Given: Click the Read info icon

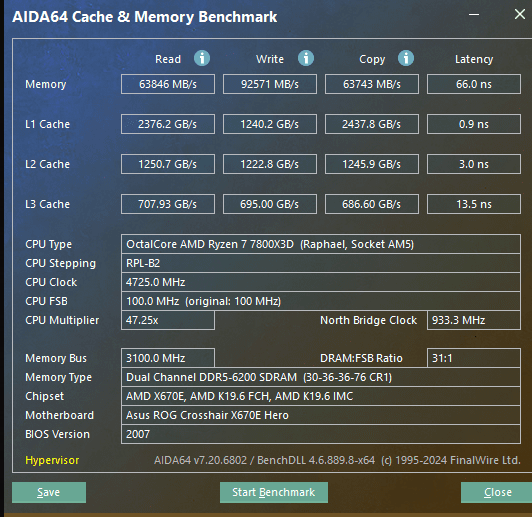Looking at the screenshot, I should (202, 58).
